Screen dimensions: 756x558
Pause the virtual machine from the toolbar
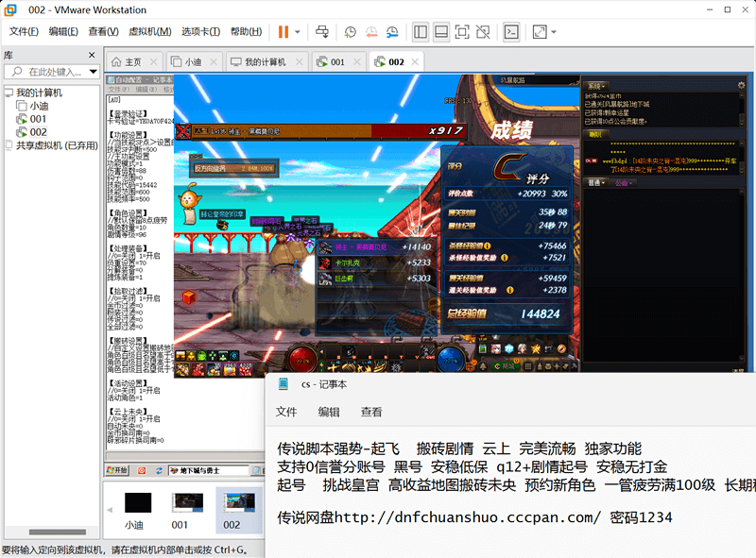[283, 32]
